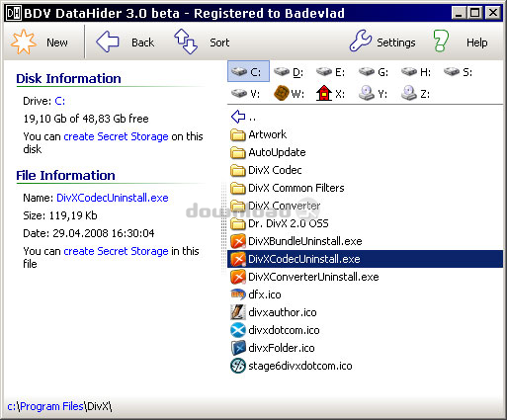Open Settings with the wrench icon
Viewport: 507px width, 420px height.
tap(361, 41)
